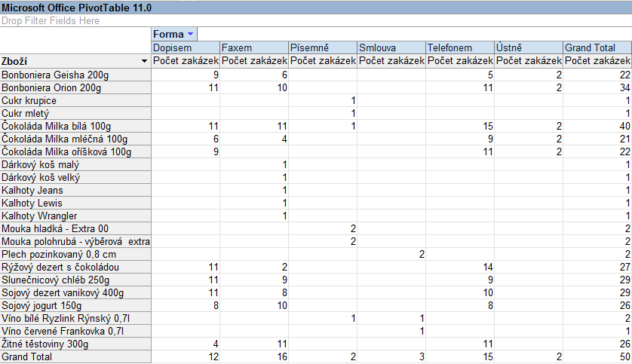The image size is (632, 364).
Task: Click Faxem value 10 for Bonboniera Orion
Action: pos(254,87)
